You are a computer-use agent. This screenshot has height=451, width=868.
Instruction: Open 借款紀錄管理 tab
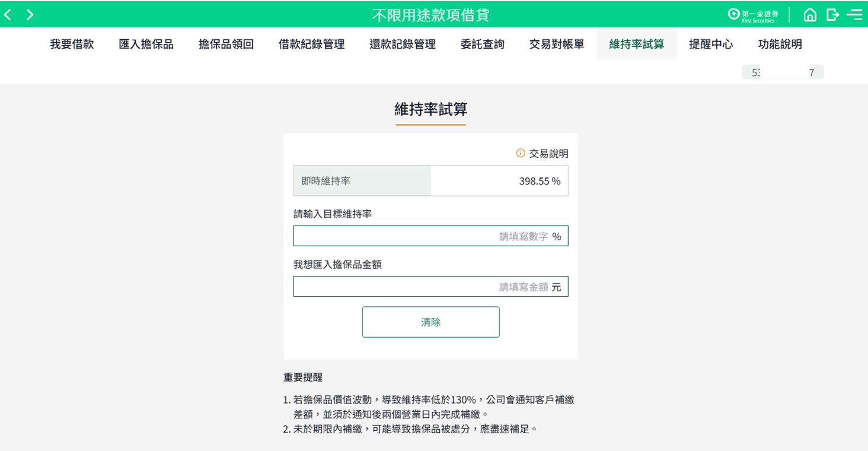[x=311, y=45]
